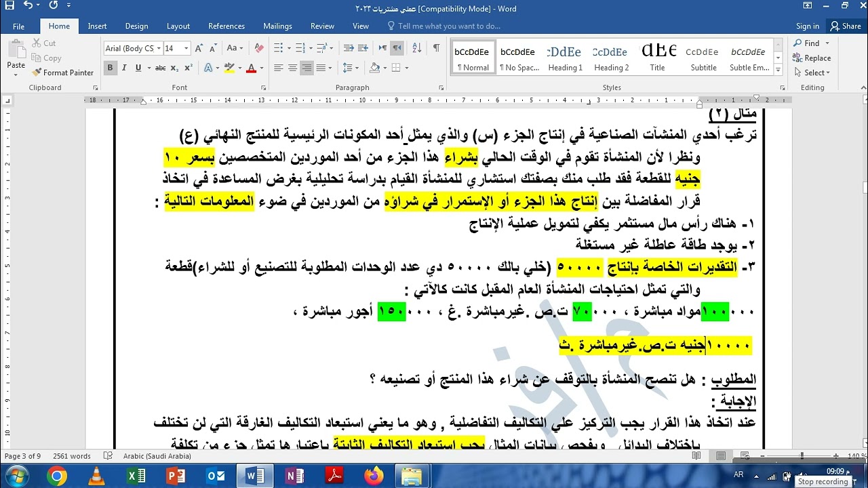Apply yellow text highlight color

(228, 68)
